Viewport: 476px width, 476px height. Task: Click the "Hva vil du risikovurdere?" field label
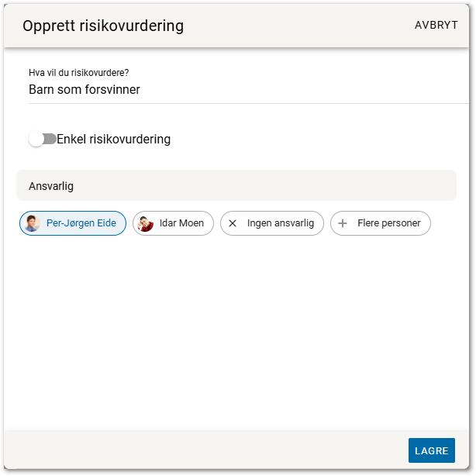[x=78, y=73]
